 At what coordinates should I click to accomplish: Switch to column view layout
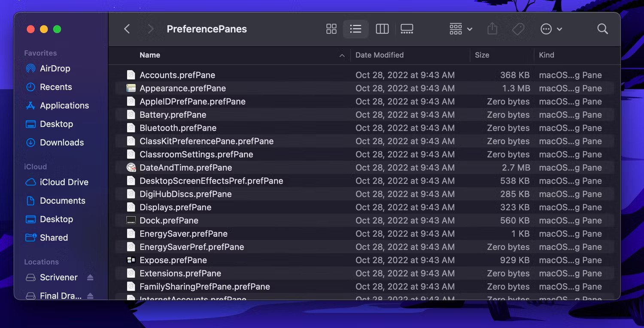click(x=382, y=29)
